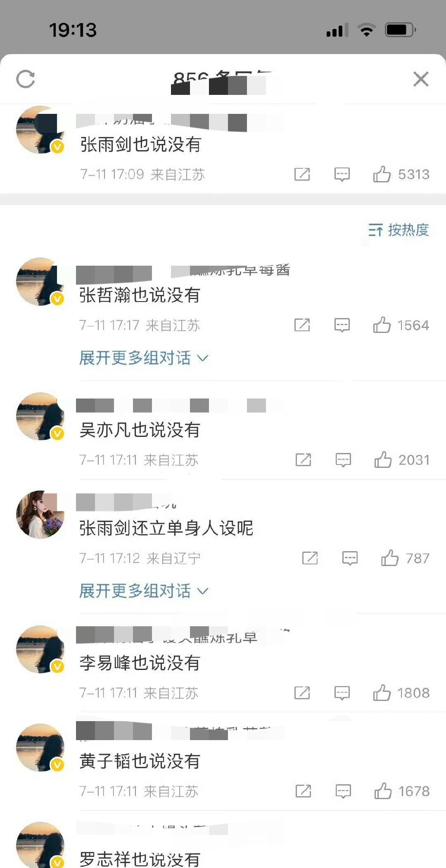Screen dimensions: 446x868
Task: Change sort order via 按热度
Action: pos(399,230)
